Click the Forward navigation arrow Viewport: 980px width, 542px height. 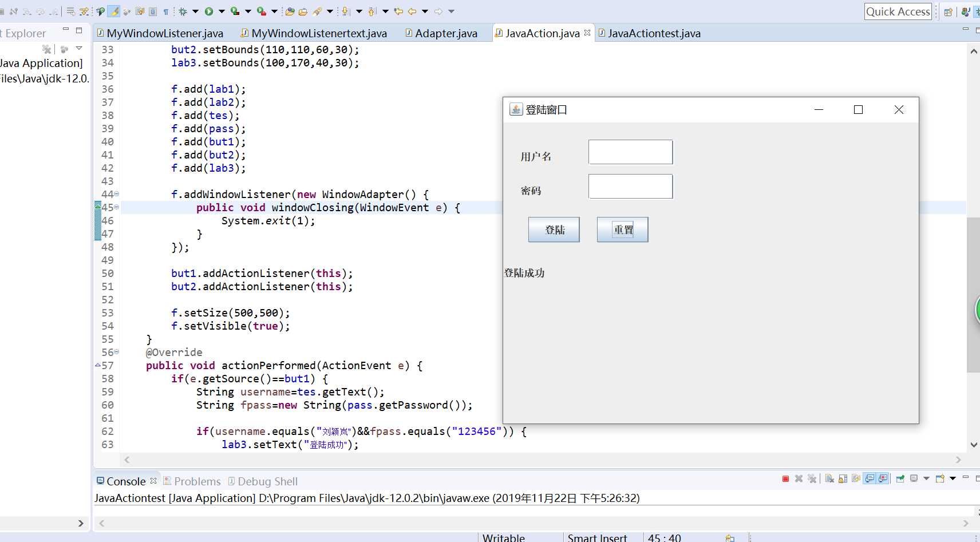[x=438, y=11]
